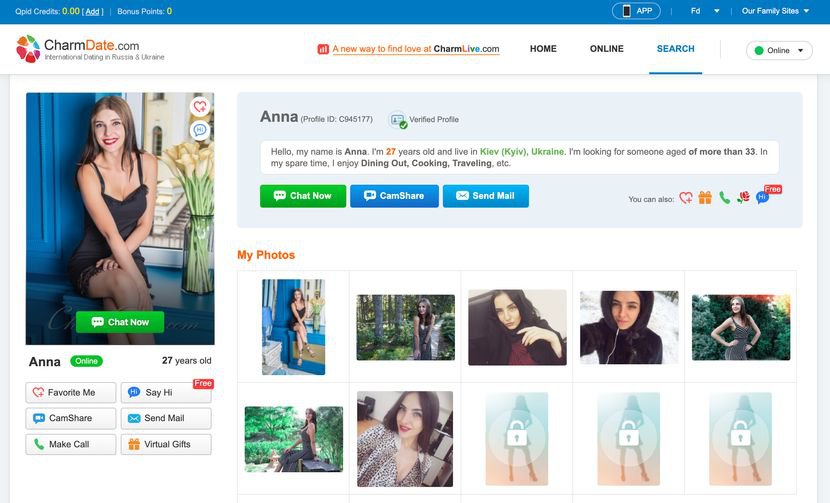Open the striped dress garden photo thumbnail
Screen dimensions: 830x503
(741, 327)
